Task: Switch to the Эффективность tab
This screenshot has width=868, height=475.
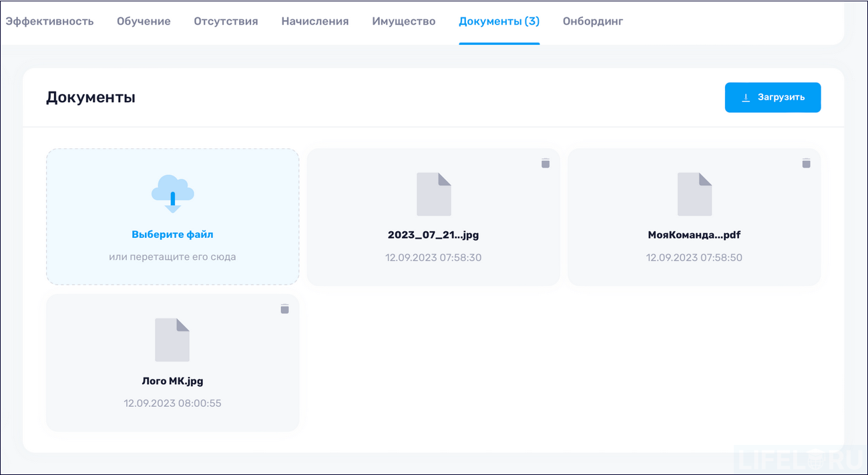Action: click(x=49, y=21)
